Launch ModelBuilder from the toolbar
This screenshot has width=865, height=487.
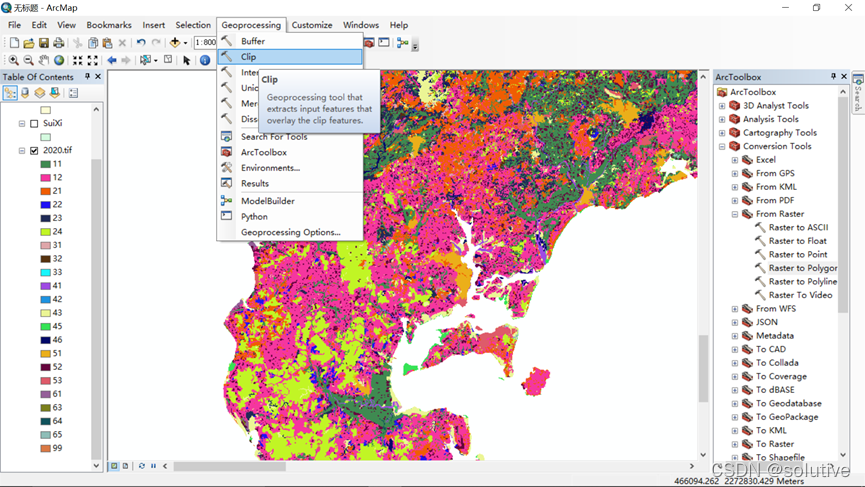403,42
